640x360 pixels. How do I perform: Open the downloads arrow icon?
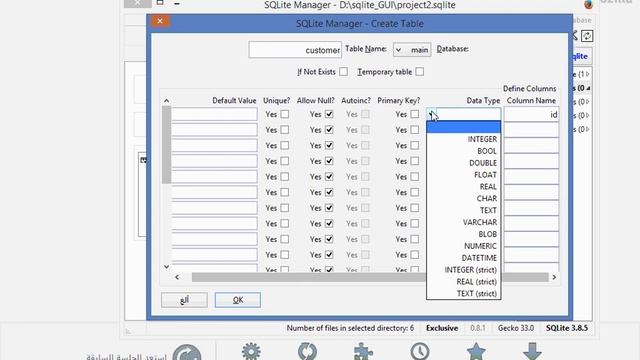[x=532, y=351]
